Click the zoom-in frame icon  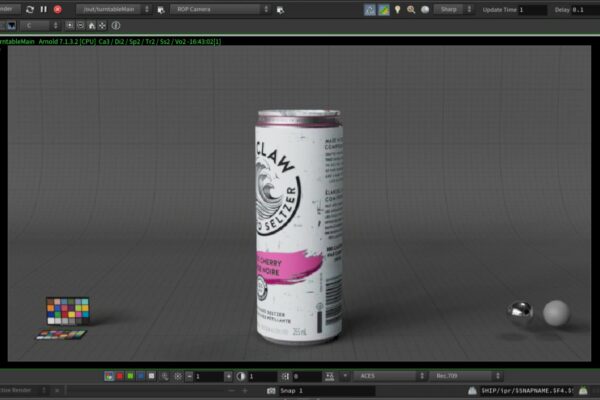70,26
